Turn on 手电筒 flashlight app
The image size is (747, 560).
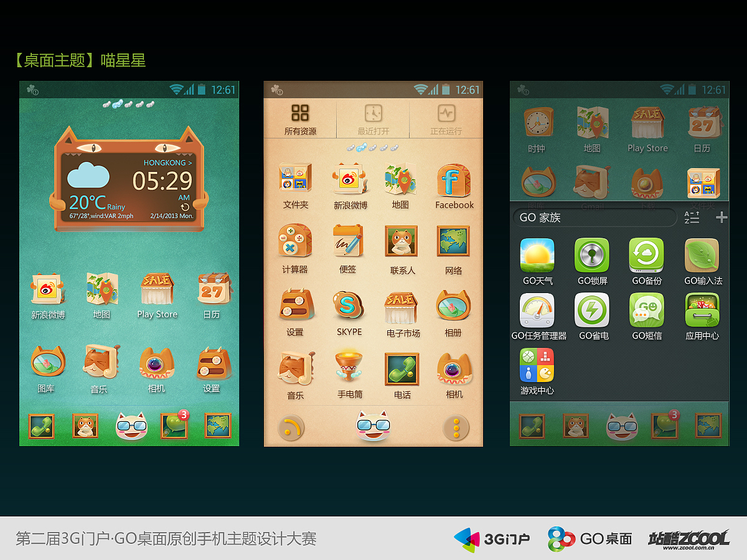349,367
